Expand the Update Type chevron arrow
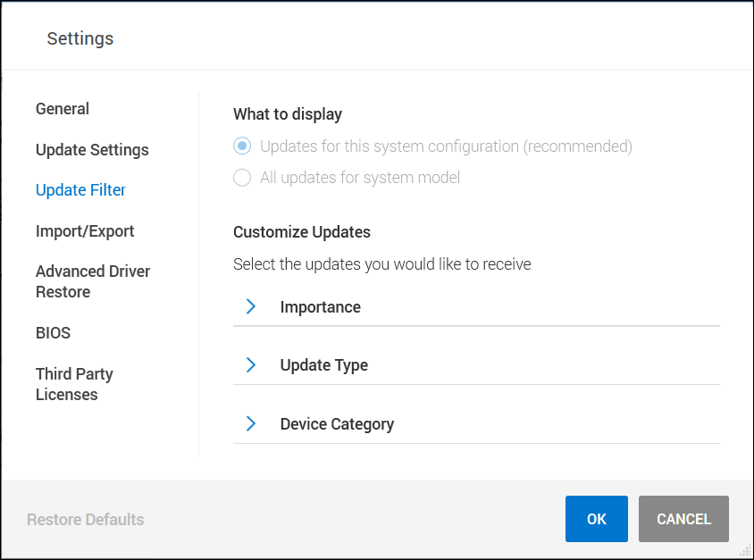Screen dimensions: 754x560 click(250, 364)
